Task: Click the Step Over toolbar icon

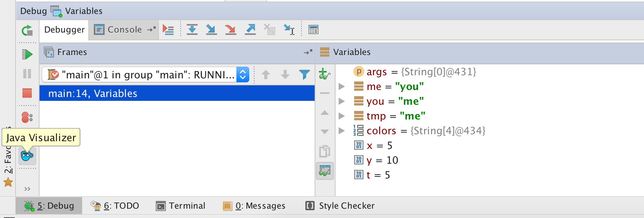Action: [192, 29]
